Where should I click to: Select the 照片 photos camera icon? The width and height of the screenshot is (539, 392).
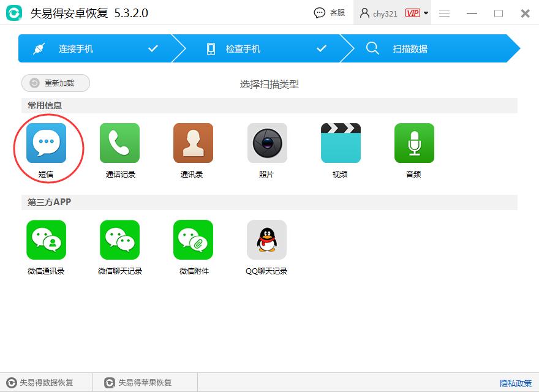point(266,142)
